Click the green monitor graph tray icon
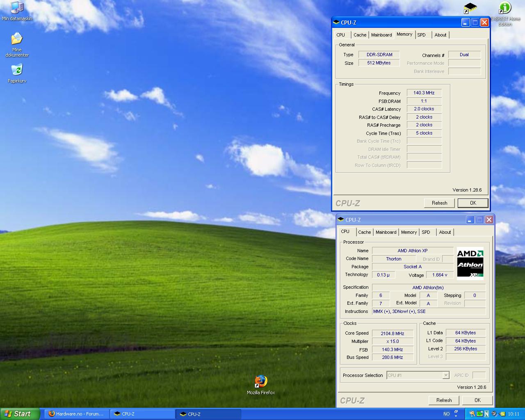The image size is (525, 420). coord(479,414)
